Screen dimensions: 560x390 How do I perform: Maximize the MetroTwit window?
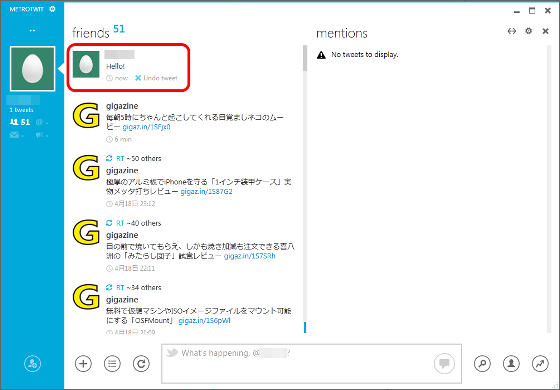532,11
